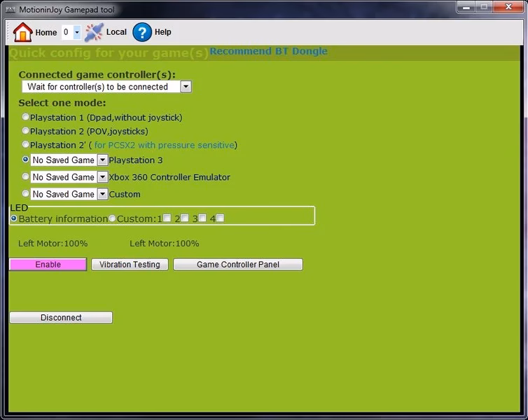Close the MotioninJoy Gamepad tool window
Viewport: 528px width, 420px height.
click(508, 7)
